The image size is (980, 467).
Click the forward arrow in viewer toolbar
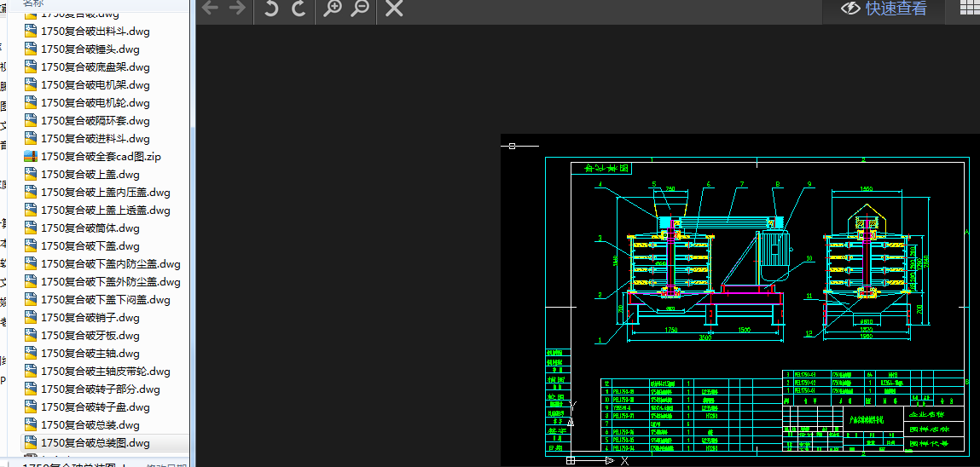tap(237, 9)
